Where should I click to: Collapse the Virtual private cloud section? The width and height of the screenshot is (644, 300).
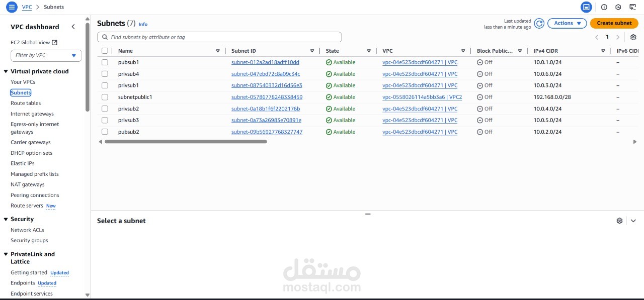coord(6,71)
